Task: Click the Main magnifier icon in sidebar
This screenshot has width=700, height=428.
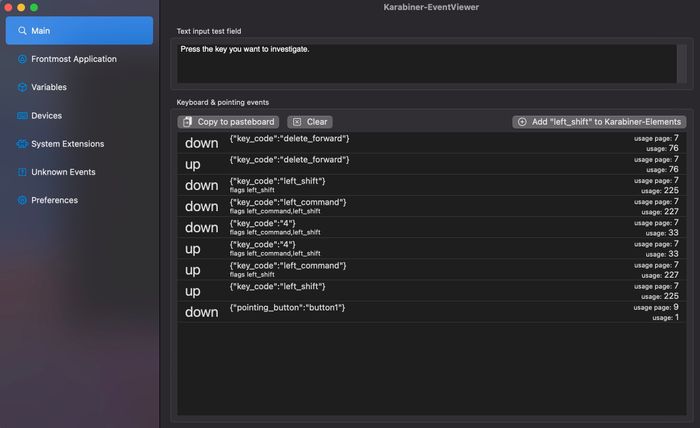Action: [22, 31]
